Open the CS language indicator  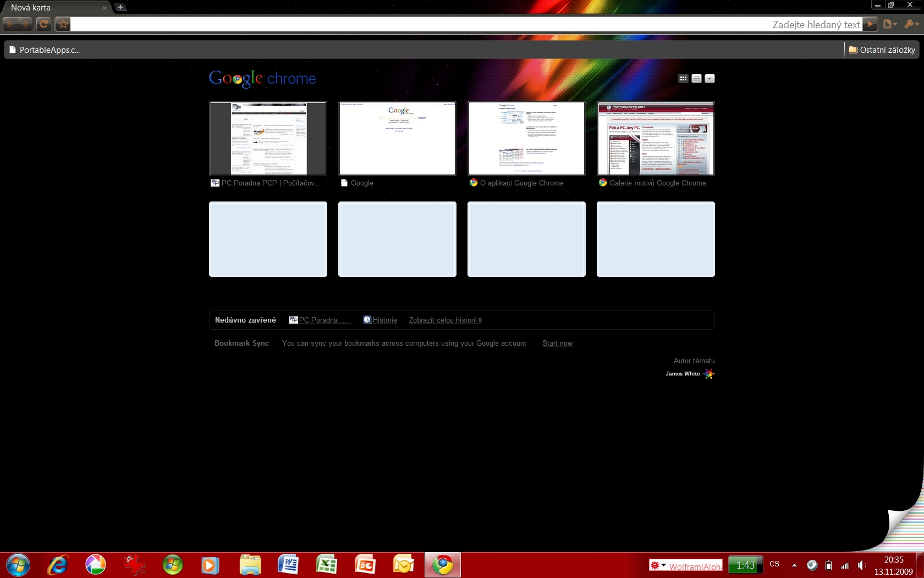(774, 564)
